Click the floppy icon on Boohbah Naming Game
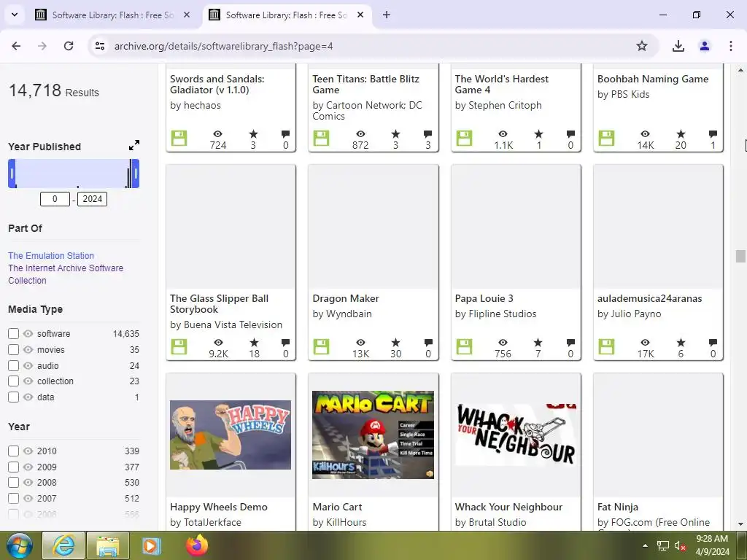Image resolution: width=747 pixels, height=560 pixels. pyautogui.click(x=606, y=138)
